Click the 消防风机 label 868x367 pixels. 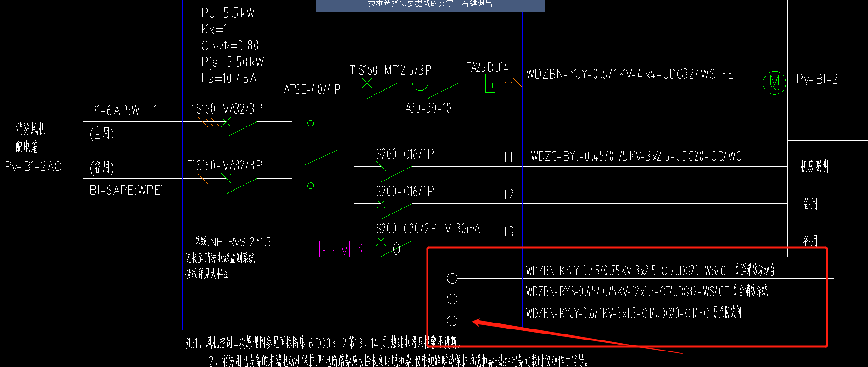31,129
